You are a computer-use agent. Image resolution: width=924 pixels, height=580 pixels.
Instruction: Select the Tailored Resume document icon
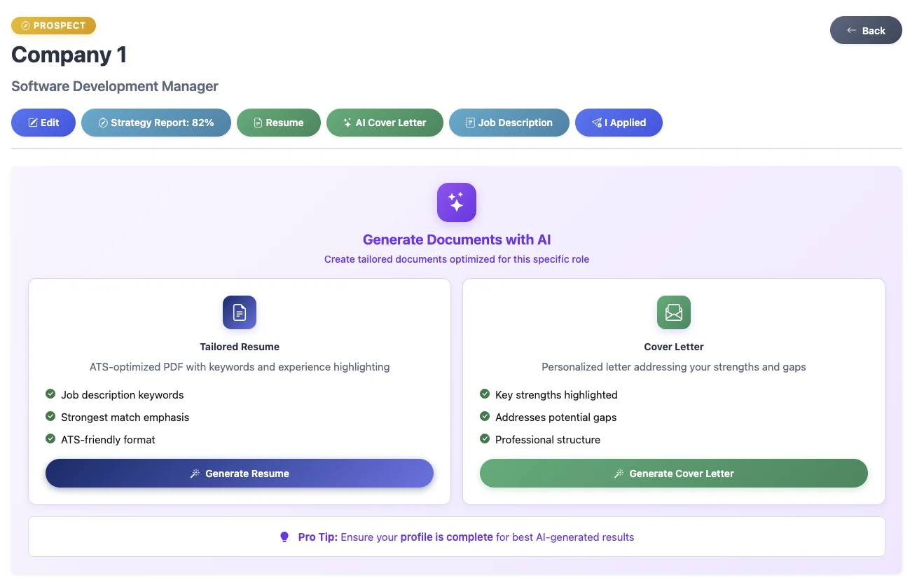pos(239,312)
